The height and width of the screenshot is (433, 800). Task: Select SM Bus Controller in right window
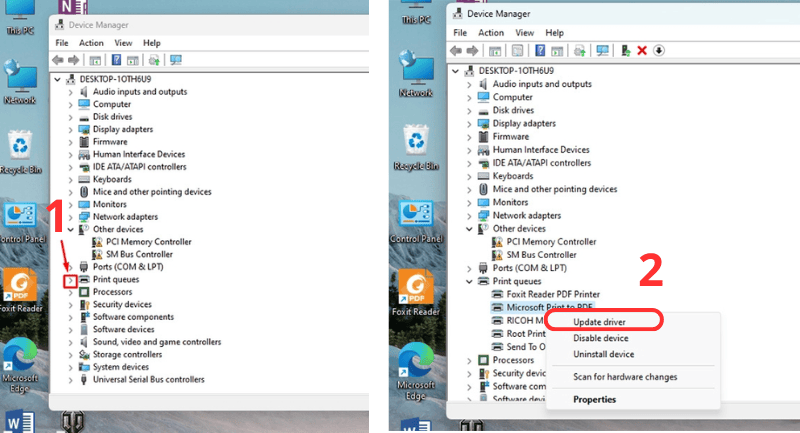[544, 255]
